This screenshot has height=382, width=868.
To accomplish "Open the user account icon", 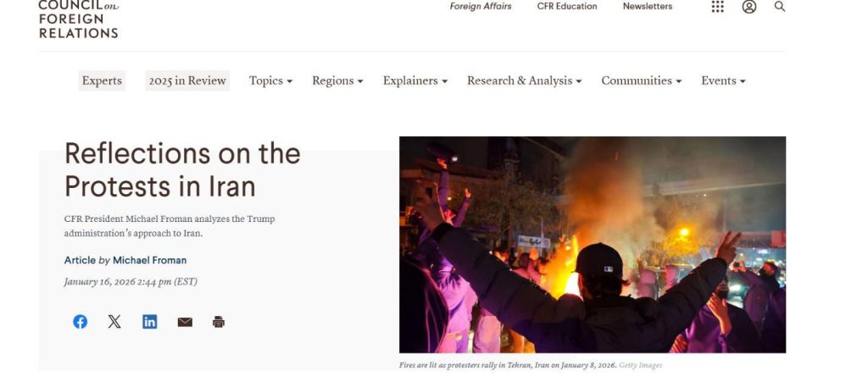I will coord(749,7).
